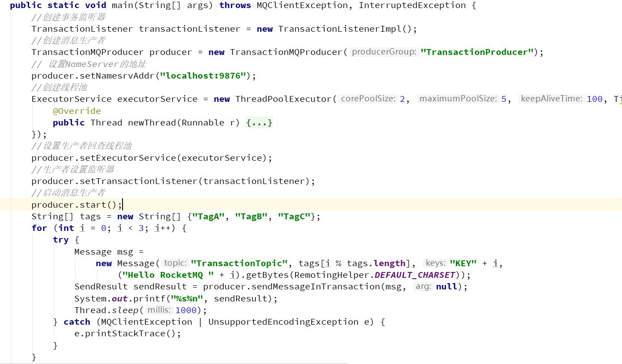Image resolution: width=622 pixels, height=364 pixels.
Task: Click the @Override annotation
Action: click(x=76, y=111)
